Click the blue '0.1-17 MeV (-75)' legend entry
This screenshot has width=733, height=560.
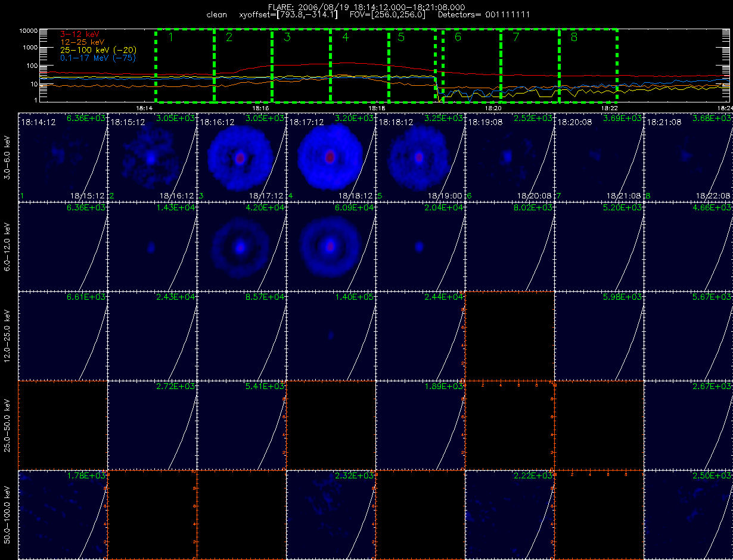click(98, 58)
